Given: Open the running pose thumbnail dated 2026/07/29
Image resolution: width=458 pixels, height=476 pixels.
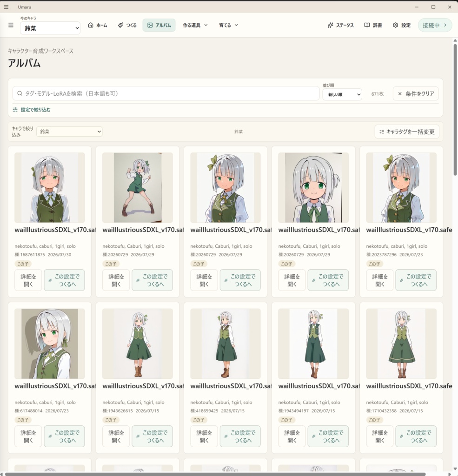Looking at the screenshot, I should tap(138, 188).
